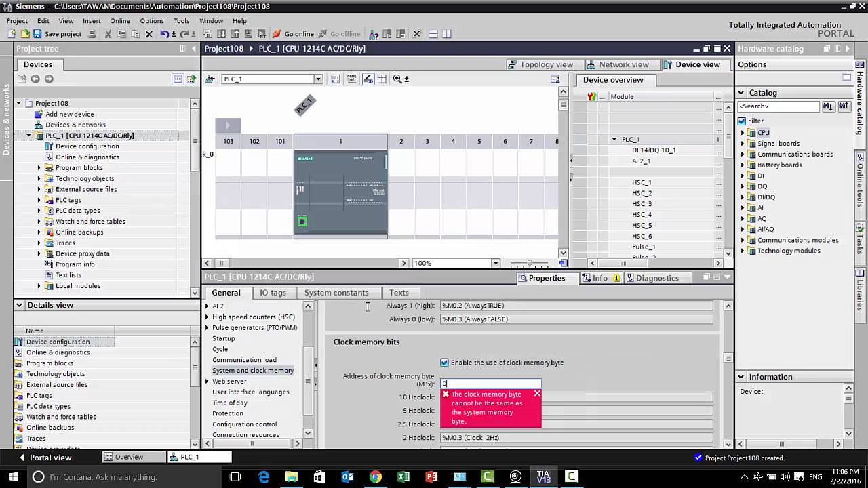Click the device view zoom slider
Viewport: 868px width, 488px height.
coord(529,263)
